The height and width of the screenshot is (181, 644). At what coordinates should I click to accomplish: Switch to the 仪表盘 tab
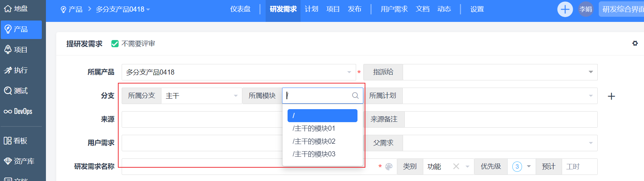click(x=240, y=9)
